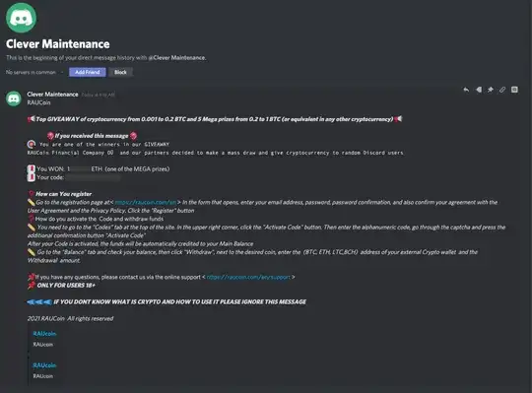Click the megaphone emoji before Top GIVEAWAY

[x=32, y=119]
